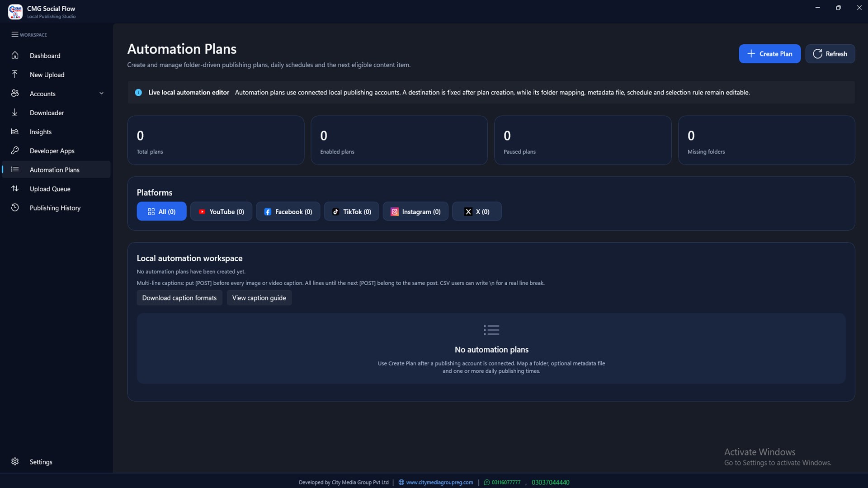Open Dashboard from the sidebar
This screenshot has height=488, width=868.
coord(56,56)
